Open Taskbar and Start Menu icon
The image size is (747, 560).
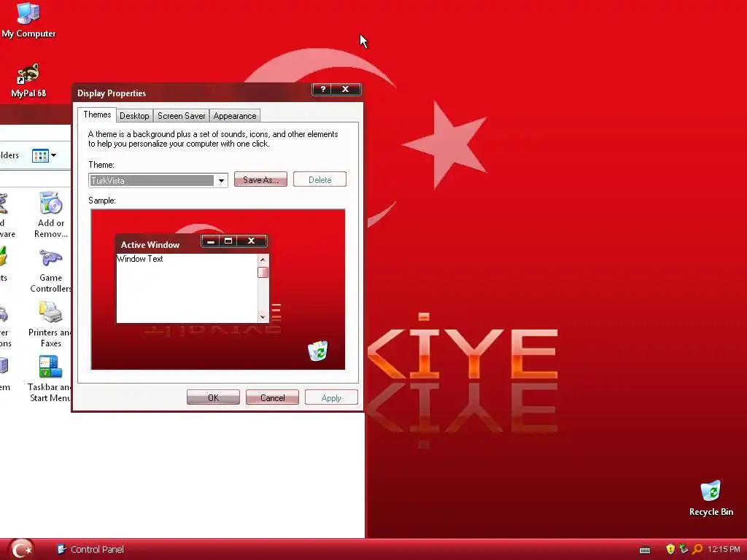pyautogui.click(x=50, y=379)
